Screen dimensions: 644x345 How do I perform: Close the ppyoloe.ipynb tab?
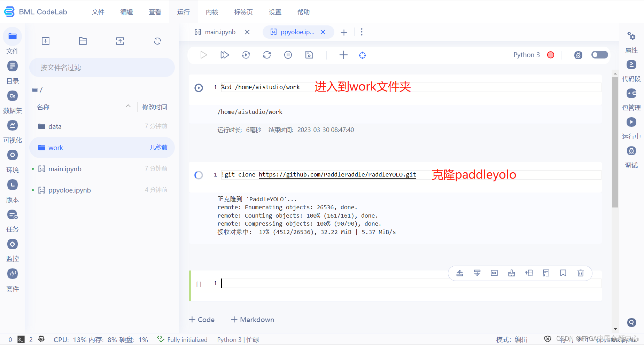point(323,32)
